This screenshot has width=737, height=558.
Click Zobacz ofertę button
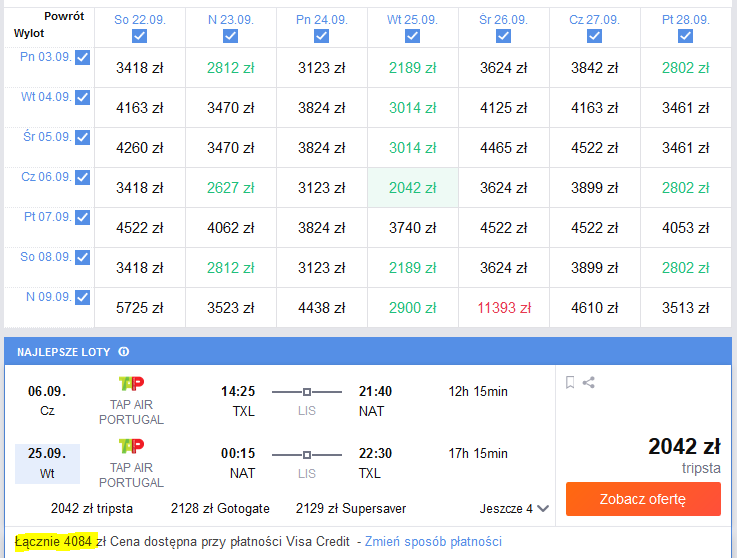[x=643, y=499]
